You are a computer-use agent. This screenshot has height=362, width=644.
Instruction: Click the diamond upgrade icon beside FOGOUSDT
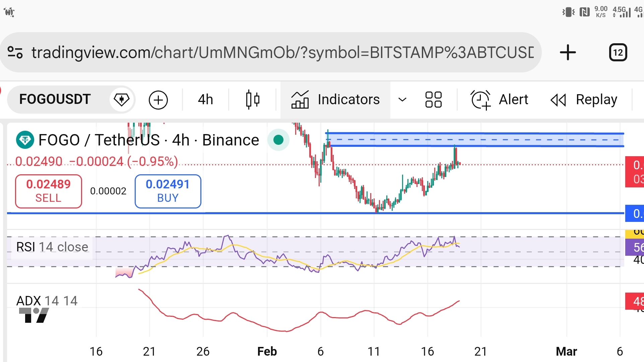[122, 100]
